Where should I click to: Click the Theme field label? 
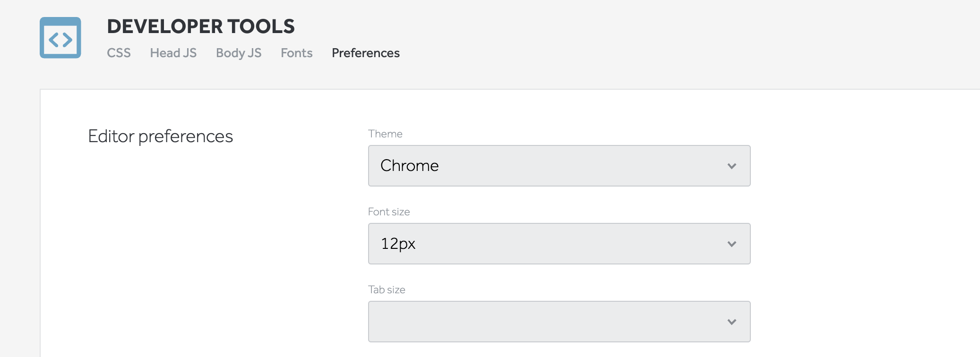pos(385,134)
